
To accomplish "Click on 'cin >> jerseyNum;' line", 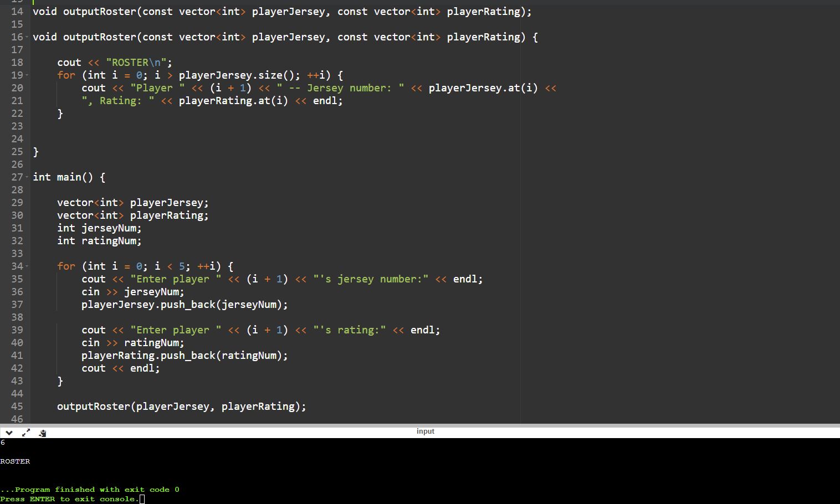I will point(133,292).
